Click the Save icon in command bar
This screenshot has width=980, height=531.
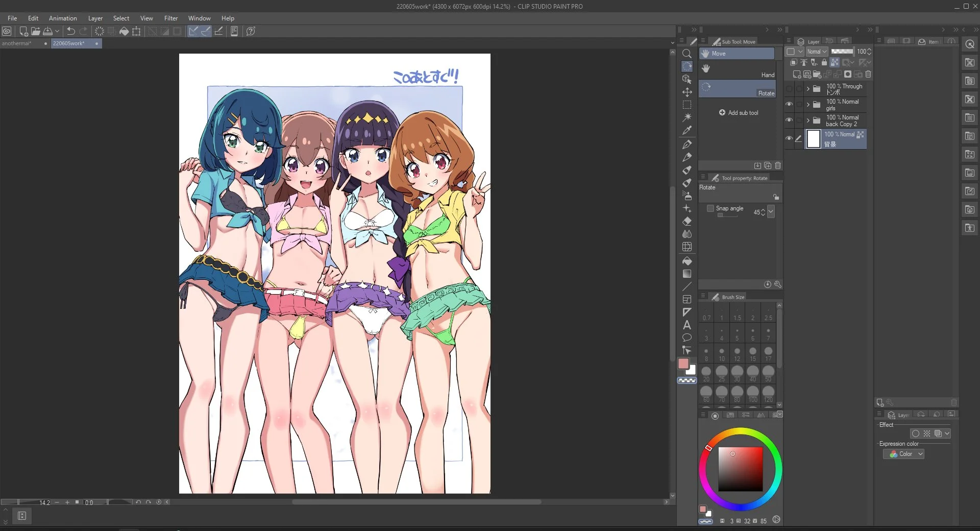click(47, 31)
